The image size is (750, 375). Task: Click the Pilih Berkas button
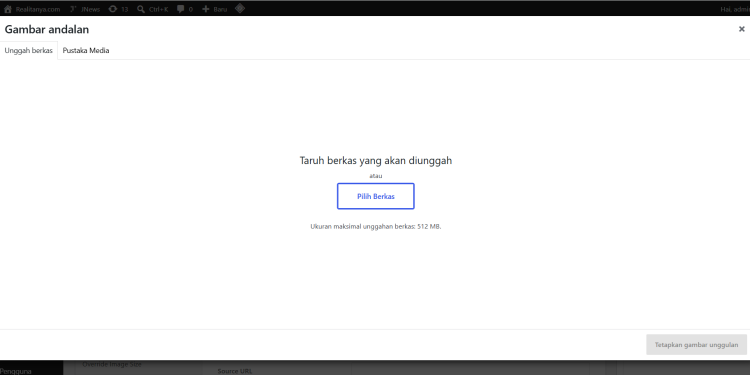click(375, 196)
